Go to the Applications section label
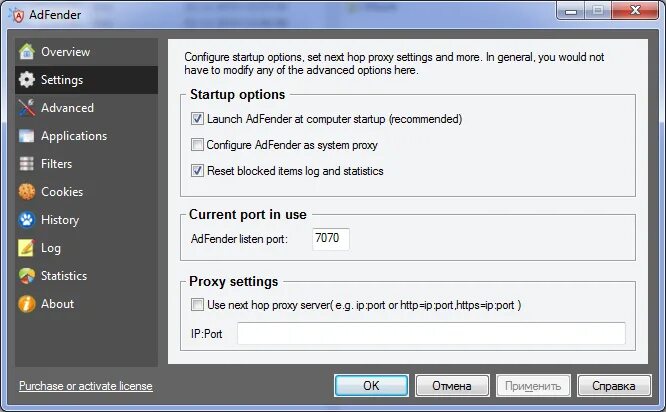This screenshot has width=666, height=412. click(74, 136)
